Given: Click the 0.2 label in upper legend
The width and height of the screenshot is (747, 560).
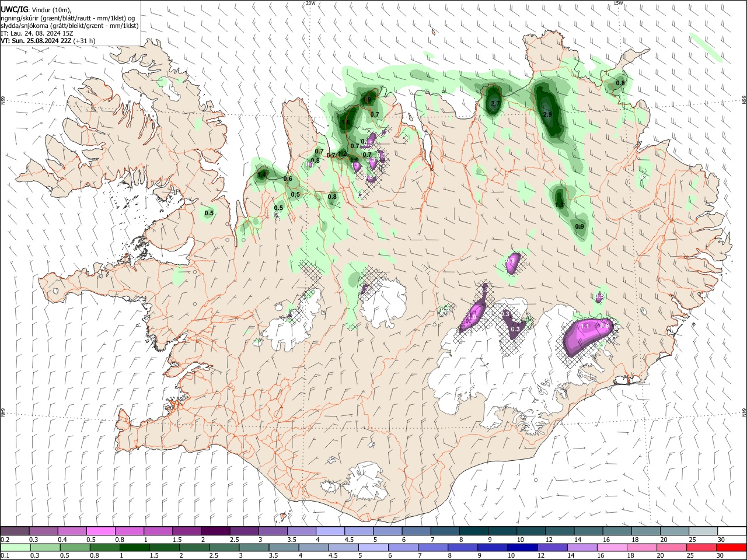Looking at the screenshot, I should tap(5, 540).
